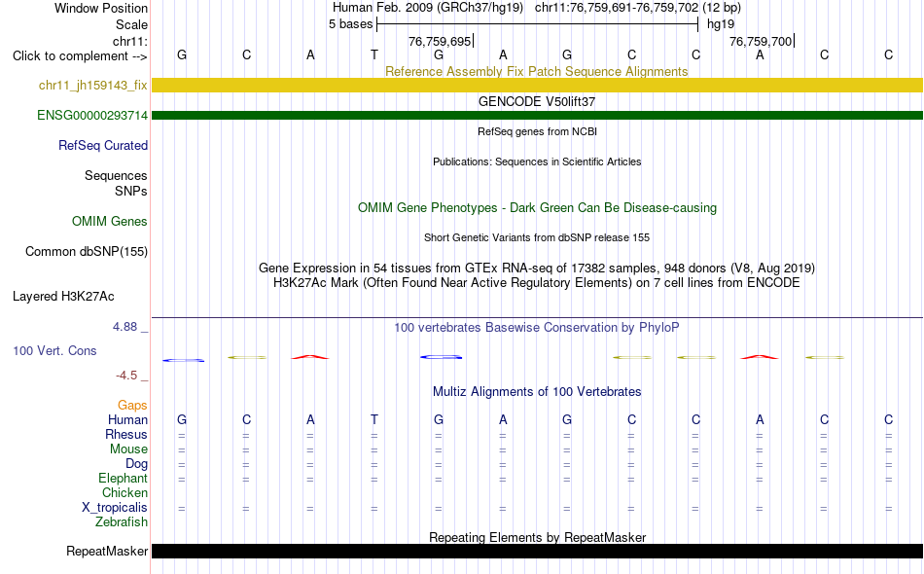Screen dimensions: 924x574
Task: Click the RefSeq genes from NCBI title
Action: (x=537, y=131)
